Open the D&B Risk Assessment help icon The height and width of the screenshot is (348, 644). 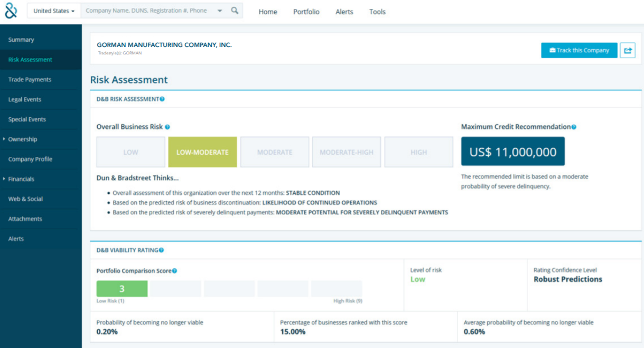[162, 99]
